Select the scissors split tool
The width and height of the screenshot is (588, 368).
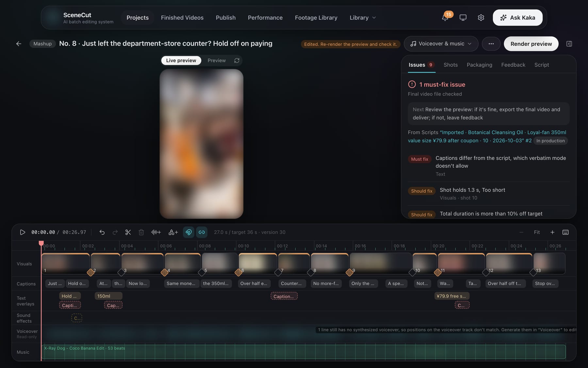point(128,232)
